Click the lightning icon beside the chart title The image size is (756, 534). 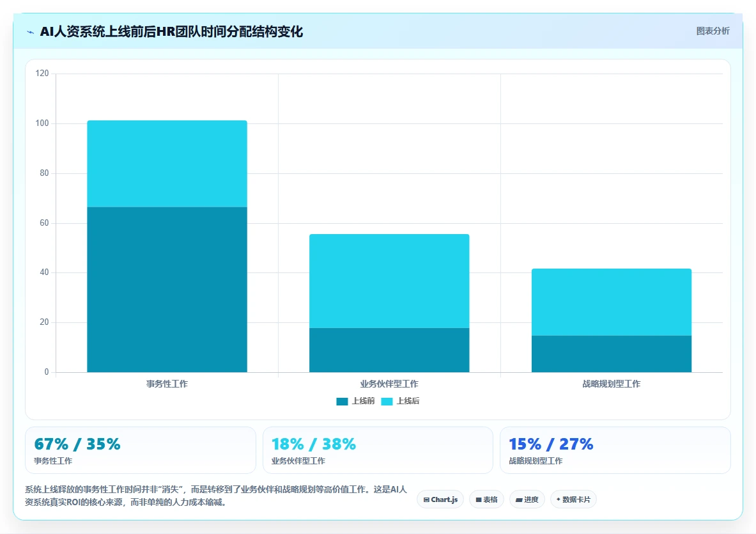coord(31,33)
